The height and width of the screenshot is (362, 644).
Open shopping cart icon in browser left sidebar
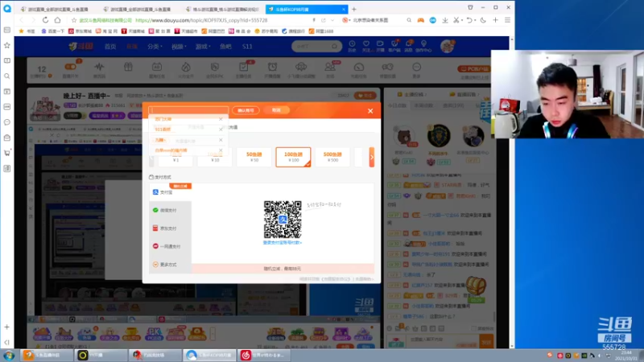7,153
